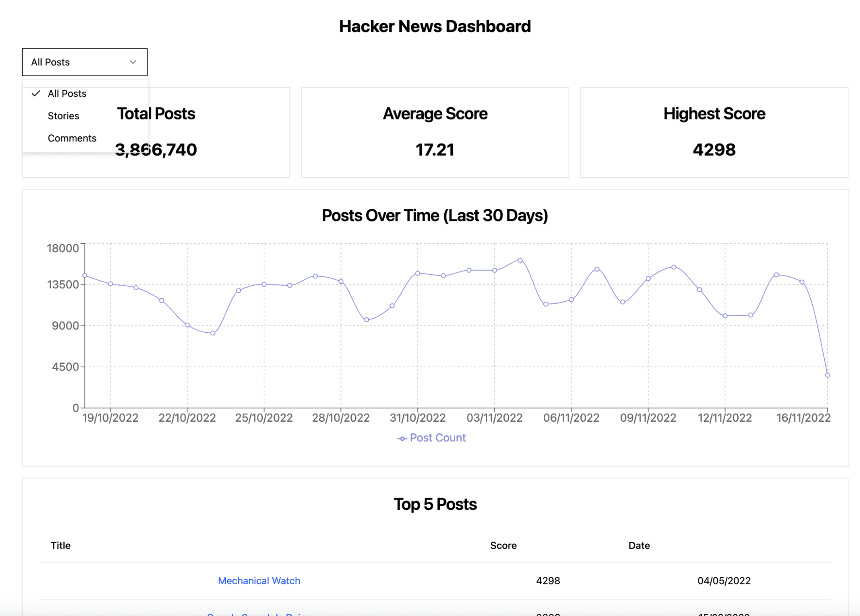
Task: Click the data point at 31/10/2022
Action: click(418, 273)
